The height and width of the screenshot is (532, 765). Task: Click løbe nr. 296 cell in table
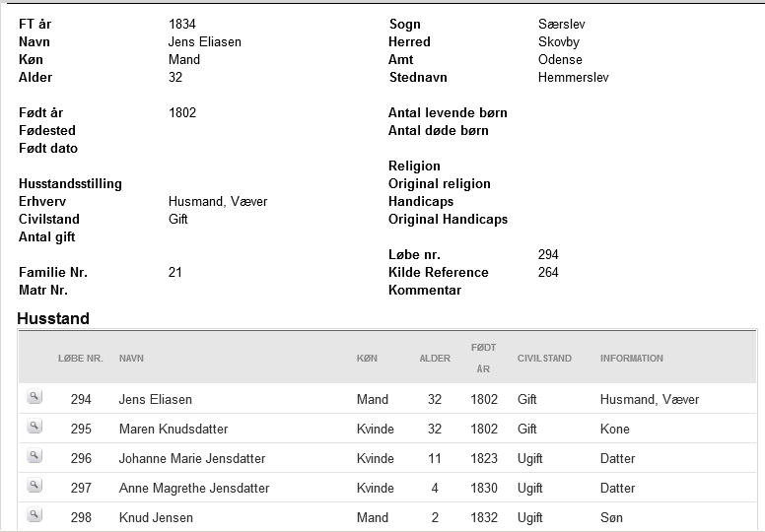(81, 458)
